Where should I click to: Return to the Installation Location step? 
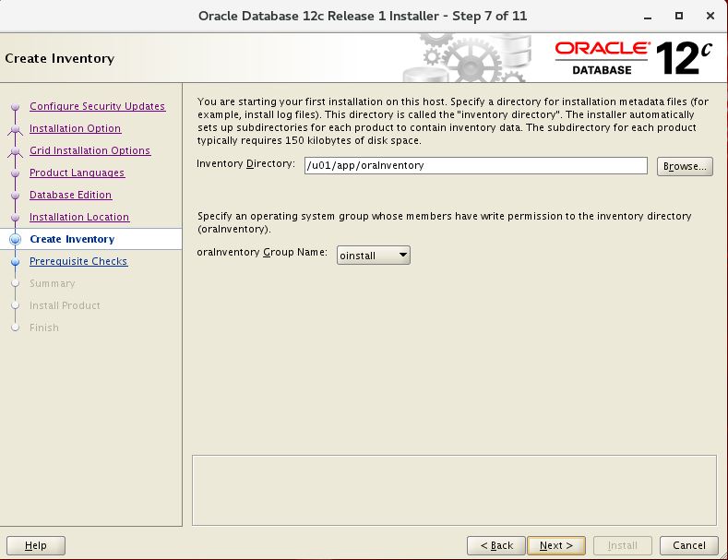(x=79, y=218)
